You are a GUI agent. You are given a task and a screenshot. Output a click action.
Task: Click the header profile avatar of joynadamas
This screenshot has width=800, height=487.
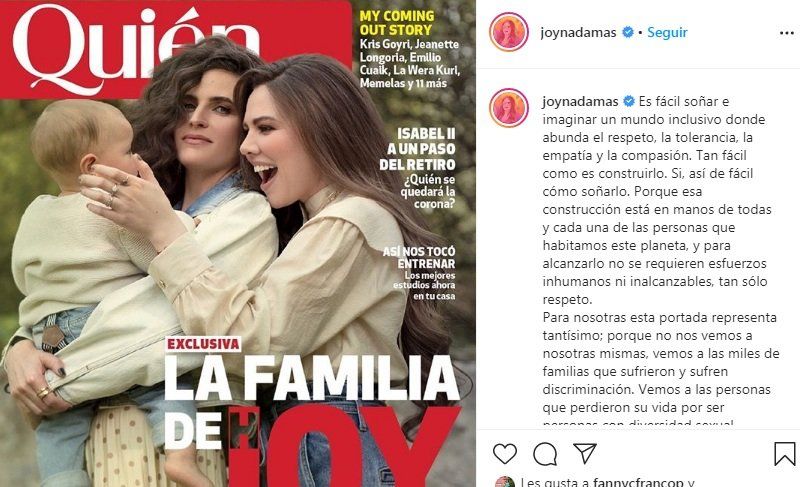coord(509,32)
